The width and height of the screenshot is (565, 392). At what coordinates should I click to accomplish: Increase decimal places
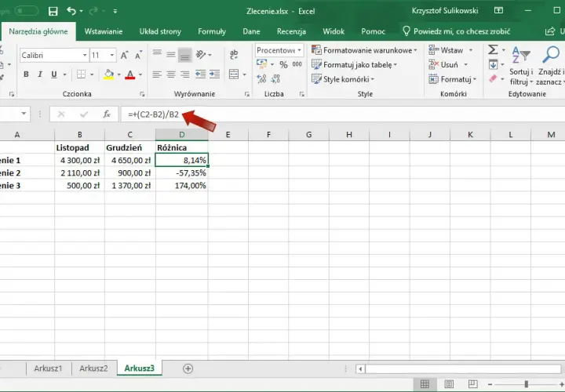(x=261, y=78)
